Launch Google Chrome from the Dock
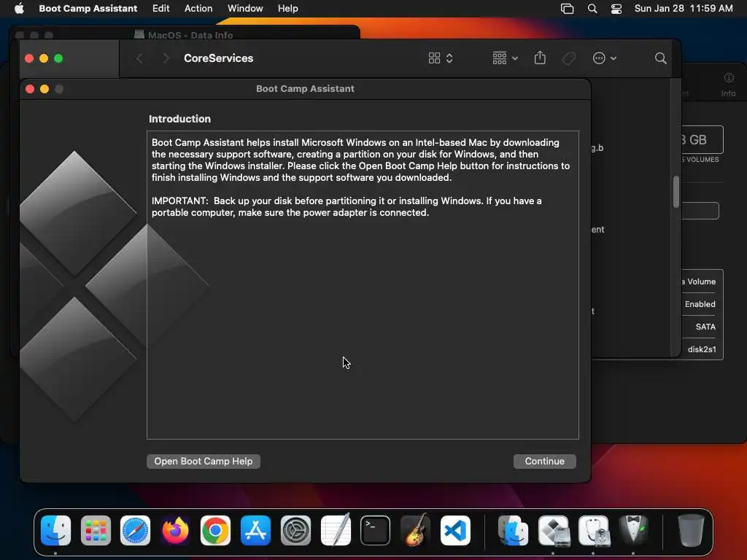The height and width of the screenshot is (560, 747). point(215,530)
